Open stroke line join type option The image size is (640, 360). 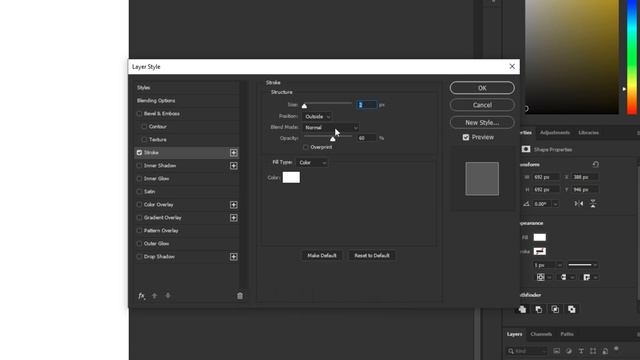click(590, 277)
